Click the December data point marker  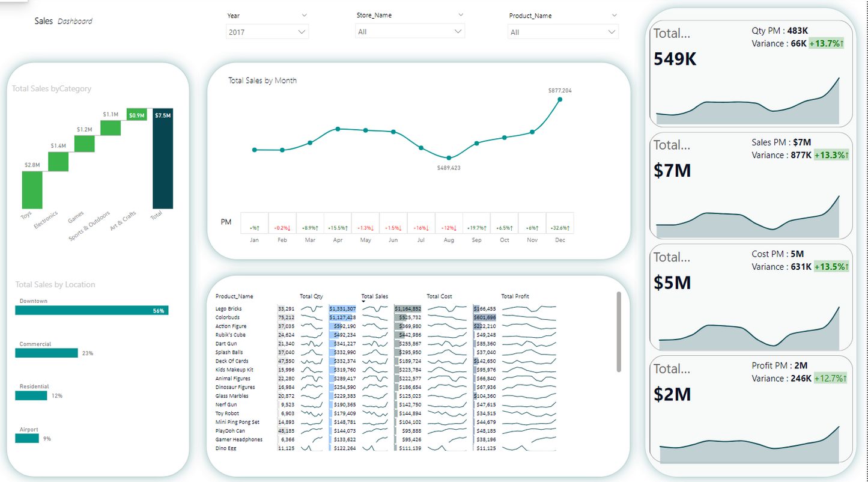click(560, 100)
